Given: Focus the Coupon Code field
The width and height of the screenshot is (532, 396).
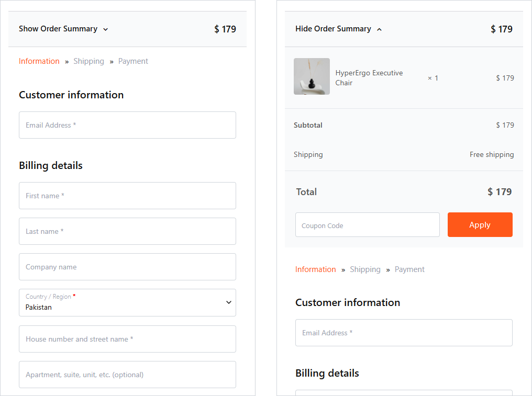Looking at the screenshot, I should 368,225.
